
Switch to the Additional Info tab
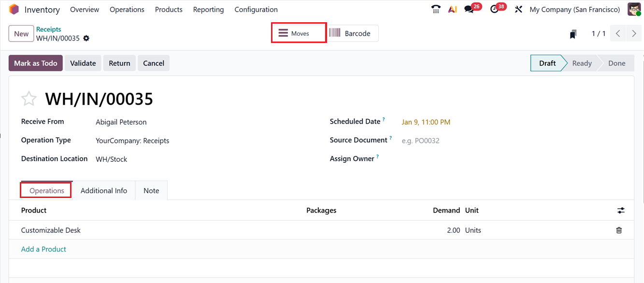coord(103,190)
